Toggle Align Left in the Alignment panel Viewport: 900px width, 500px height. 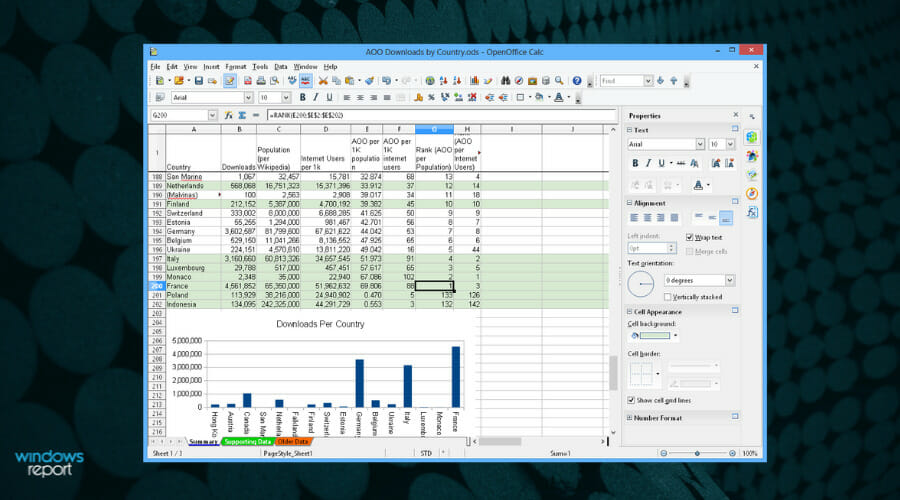click(x=634, y=218)
